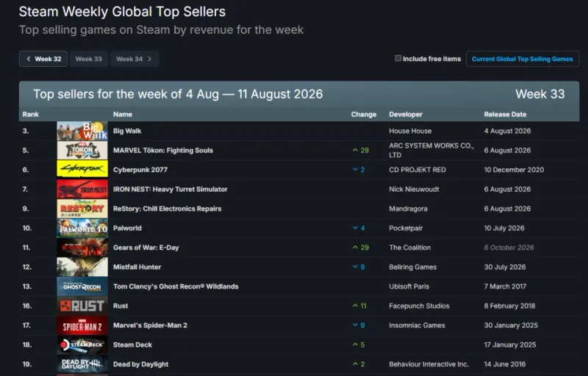The width and height of the screenshot is (588, 376).
Task: Open the Ghost Recon Wildlands thumbnail
Action: 82,286
